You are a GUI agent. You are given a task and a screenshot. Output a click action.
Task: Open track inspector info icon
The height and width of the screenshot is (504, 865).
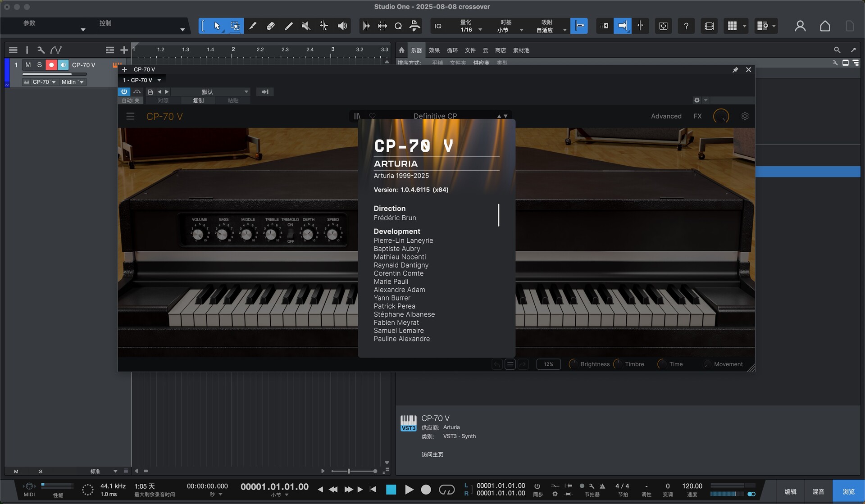(x=27, y=50)
